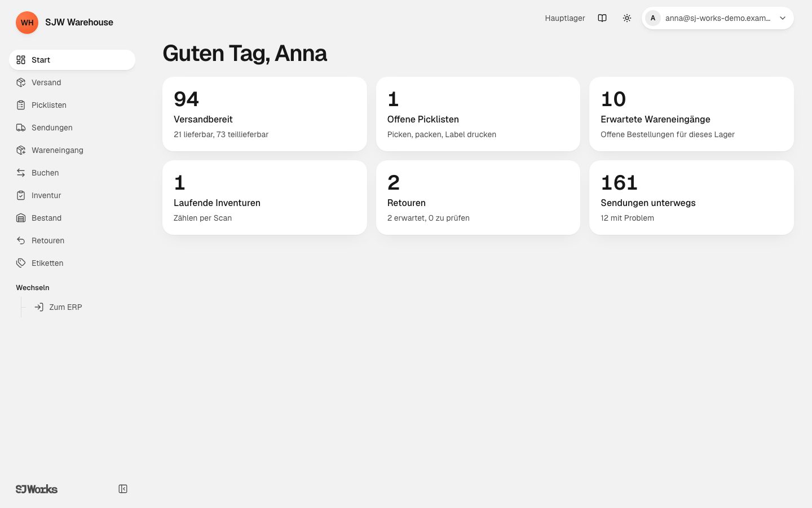Click the Zum ERP login arrow icon
Viewport: 812px width, 508px height.
pyautogui.click(x=39, y=307)
